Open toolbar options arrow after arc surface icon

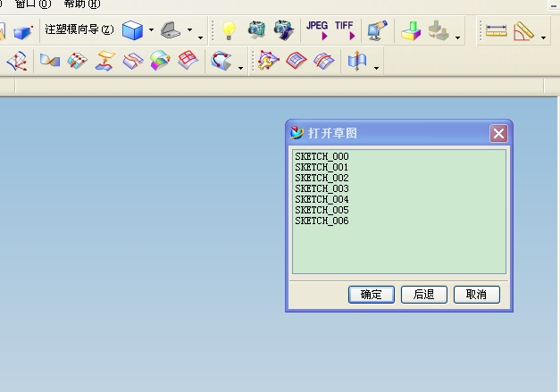[x=240, y=68]
